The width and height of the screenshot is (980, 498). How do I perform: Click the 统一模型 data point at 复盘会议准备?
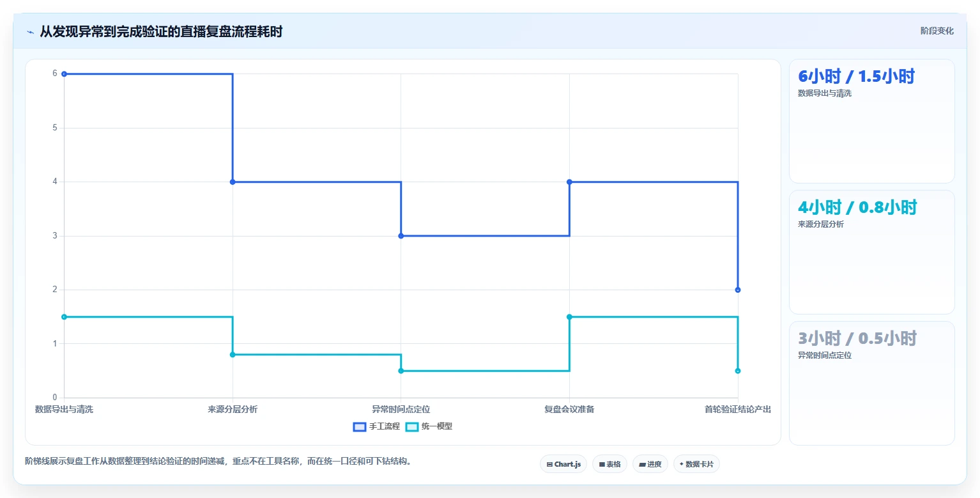coord(569,317)
